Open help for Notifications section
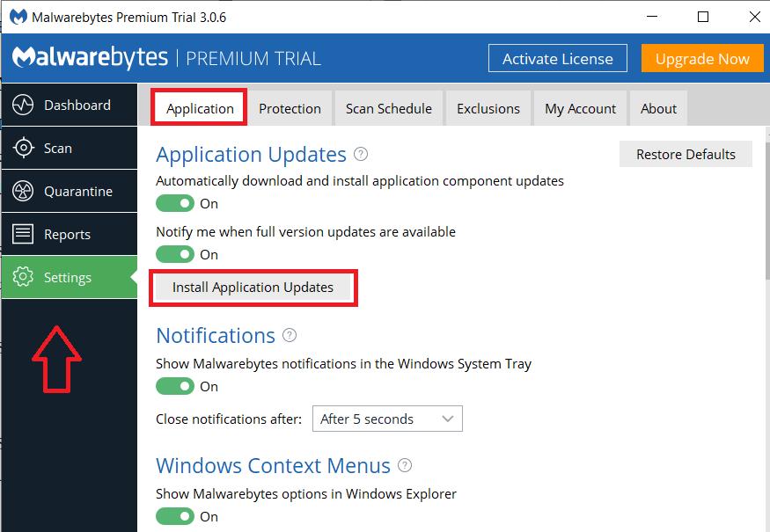770x532 pixels. [x=290, y=335]
